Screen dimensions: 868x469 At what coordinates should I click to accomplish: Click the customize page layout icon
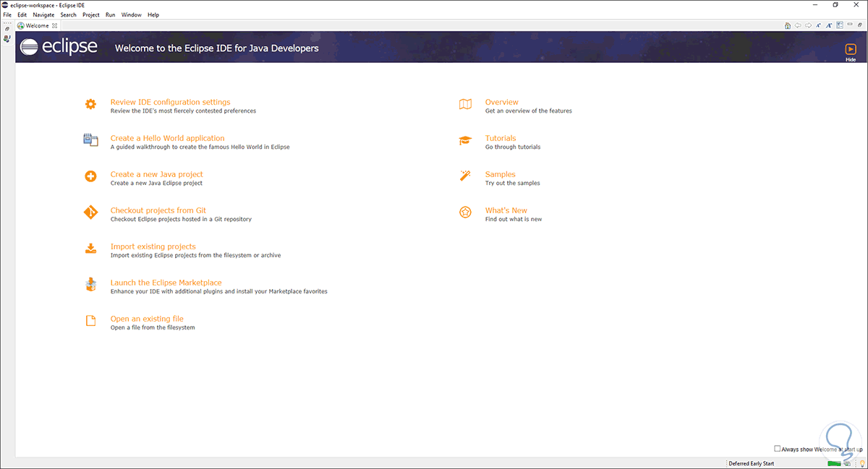[x=840, y=25]
